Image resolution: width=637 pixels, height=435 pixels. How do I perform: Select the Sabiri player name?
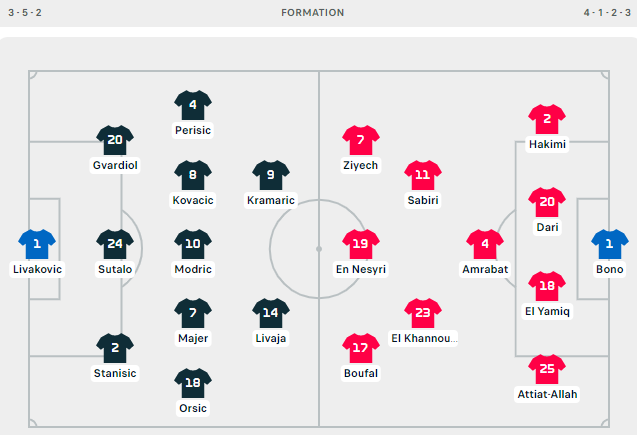click(423, 200)
